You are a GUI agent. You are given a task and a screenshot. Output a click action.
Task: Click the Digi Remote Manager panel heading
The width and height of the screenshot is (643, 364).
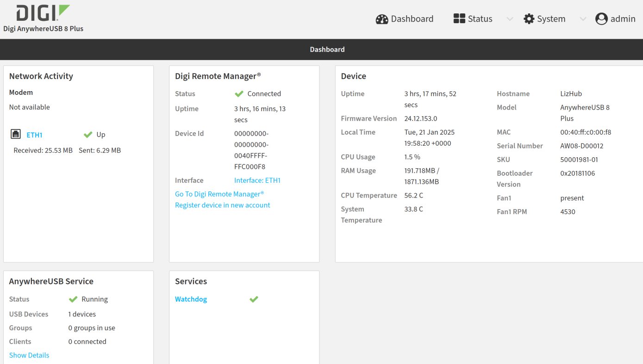tap(218, 76)
